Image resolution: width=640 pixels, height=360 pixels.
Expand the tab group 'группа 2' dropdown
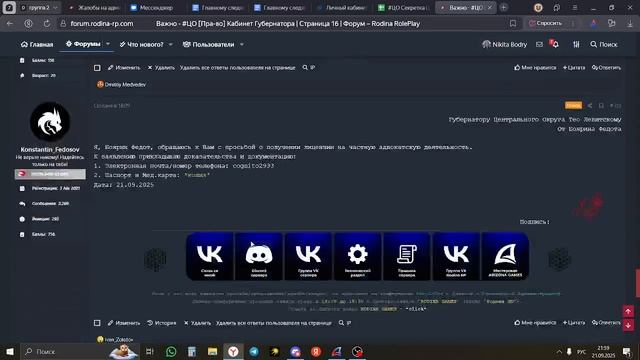point(55,8)
